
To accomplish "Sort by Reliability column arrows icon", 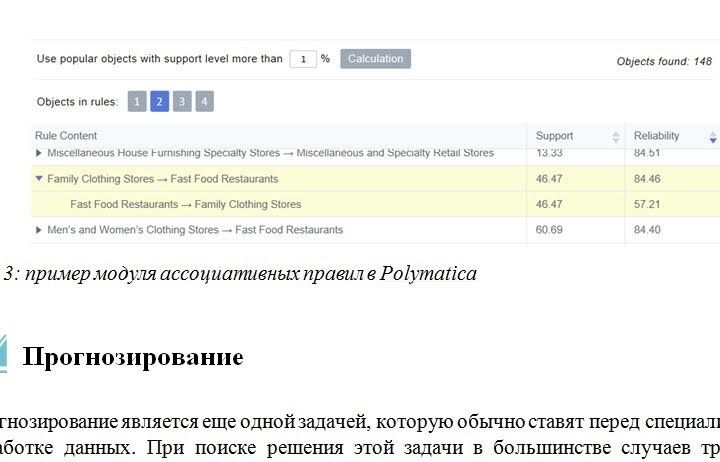I will click(713, 137).
